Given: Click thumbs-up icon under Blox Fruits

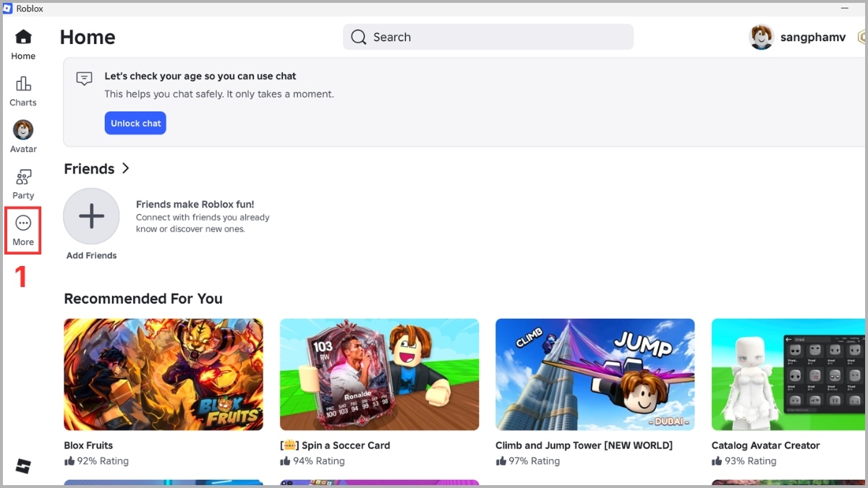Looking at the screenshot, I should coord(69,461).
